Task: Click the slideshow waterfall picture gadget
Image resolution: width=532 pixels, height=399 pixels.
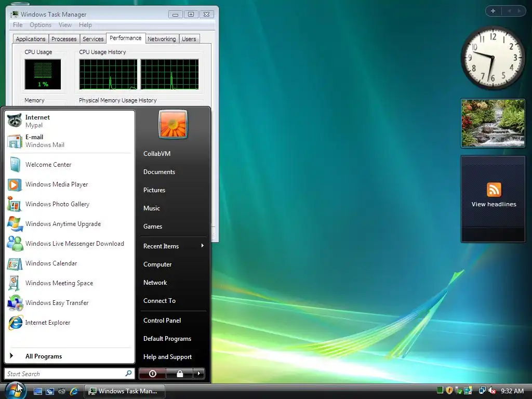Action: click(x=493, y=123)
